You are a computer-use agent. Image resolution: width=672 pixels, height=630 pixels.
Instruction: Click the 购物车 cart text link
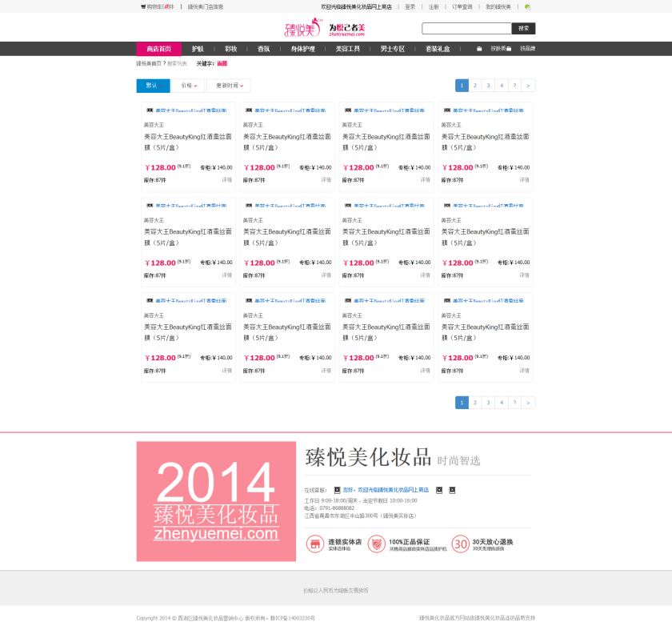tap(160, 7)
